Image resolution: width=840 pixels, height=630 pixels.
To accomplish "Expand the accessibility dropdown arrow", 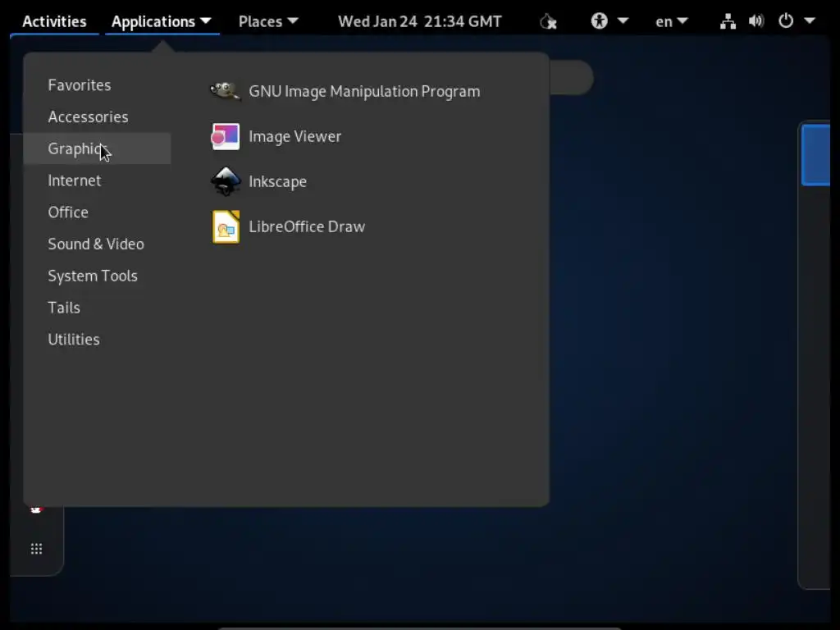I will [x=623, y=21].
